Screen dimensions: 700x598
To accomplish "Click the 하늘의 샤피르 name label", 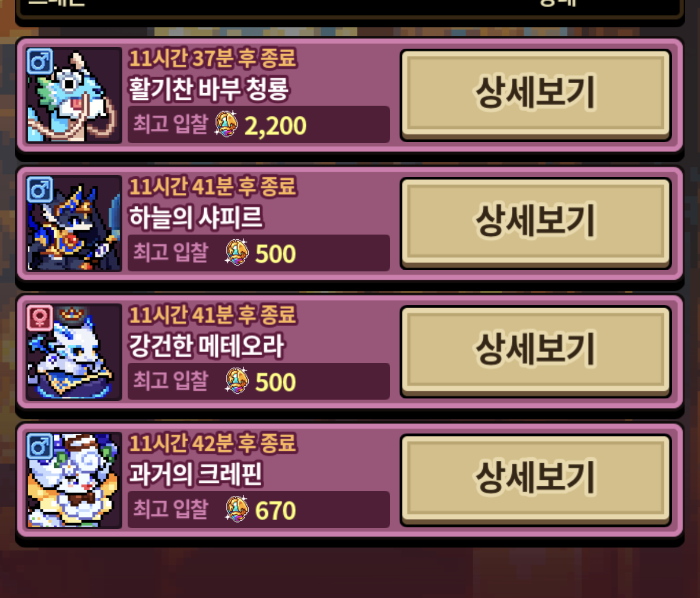I will [x=196, y=218].
